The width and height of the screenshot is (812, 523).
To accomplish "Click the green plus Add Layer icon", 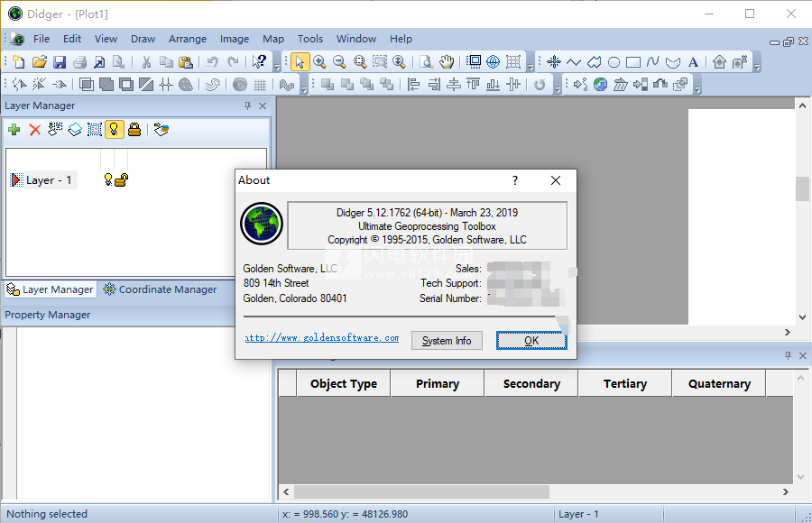I will [14, 130].
